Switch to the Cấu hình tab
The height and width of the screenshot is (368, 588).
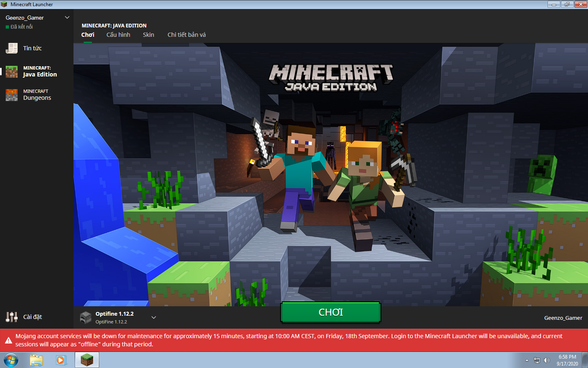(x=118, y=35)
